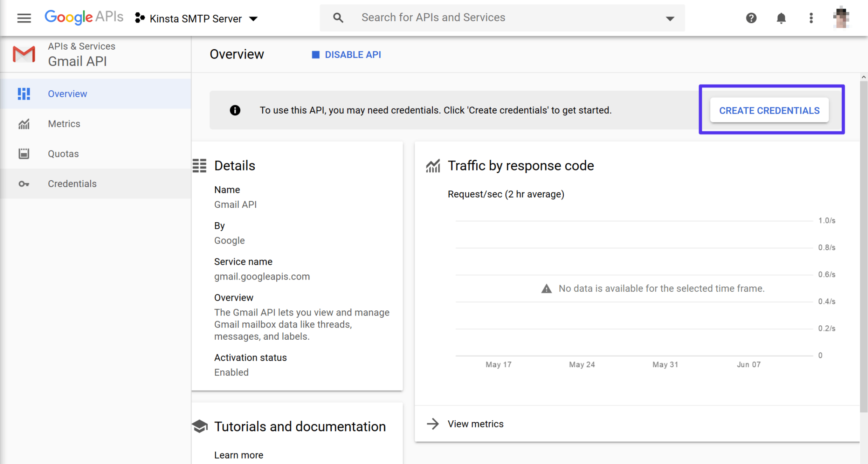Click the Overview sidebar icon
The width and height of the screenshot is (868, 464).
tap(24, 94)
